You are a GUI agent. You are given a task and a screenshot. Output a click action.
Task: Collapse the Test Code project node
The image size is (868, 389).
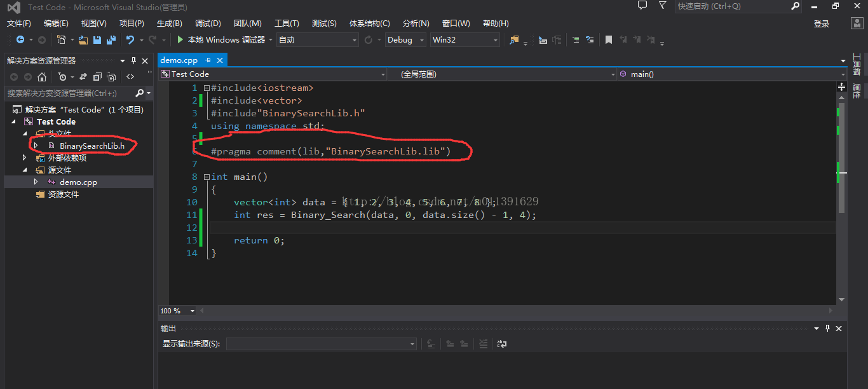(x=14, y=121)
